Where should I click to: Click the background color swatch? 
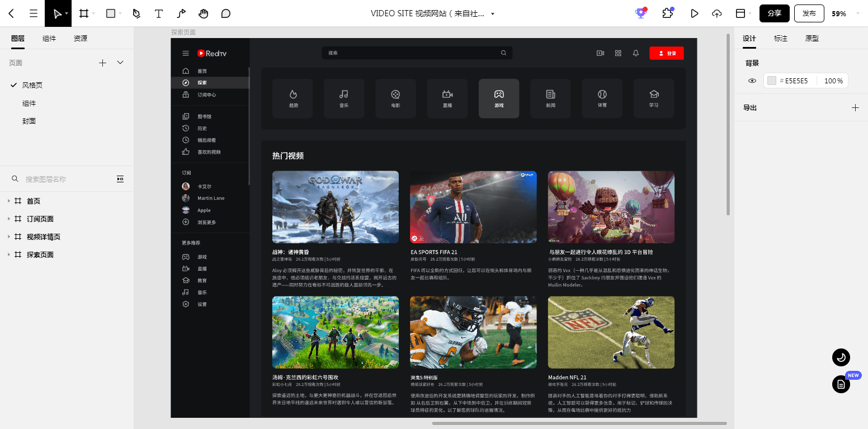click(772, 81)
